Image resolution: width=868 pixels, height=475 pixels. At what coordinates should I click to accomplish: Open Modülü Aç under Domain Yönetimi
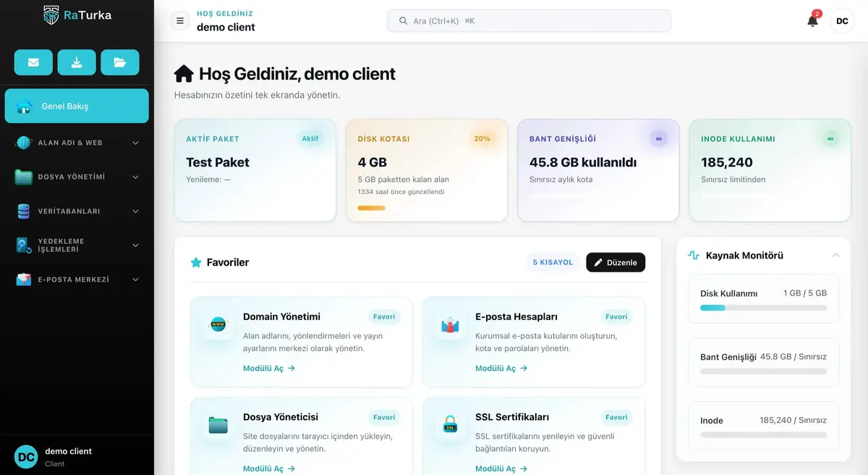pos(269,368)
